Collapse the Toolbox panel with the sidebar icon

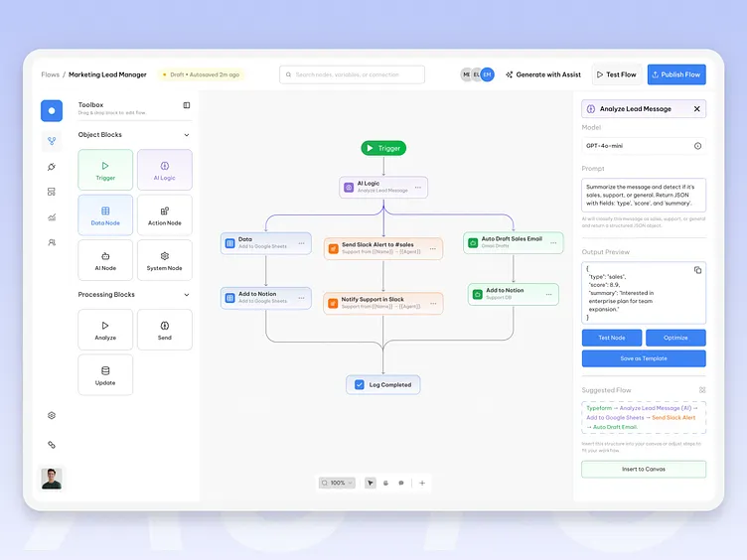187,105
